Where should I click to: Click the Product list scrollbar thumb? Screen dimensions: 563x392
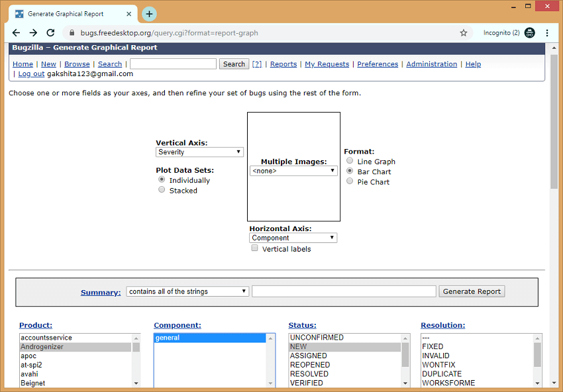pos(136,347)
